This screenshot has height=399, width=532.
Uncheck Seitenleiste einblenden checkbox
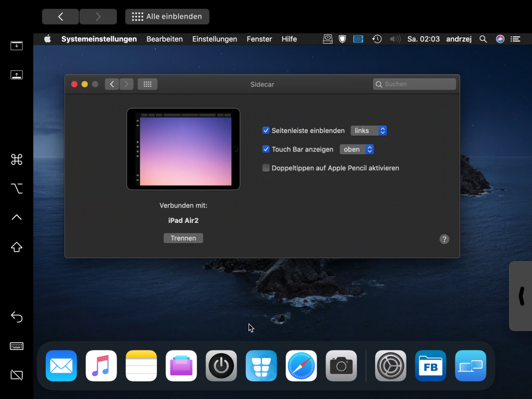point(266,130)
